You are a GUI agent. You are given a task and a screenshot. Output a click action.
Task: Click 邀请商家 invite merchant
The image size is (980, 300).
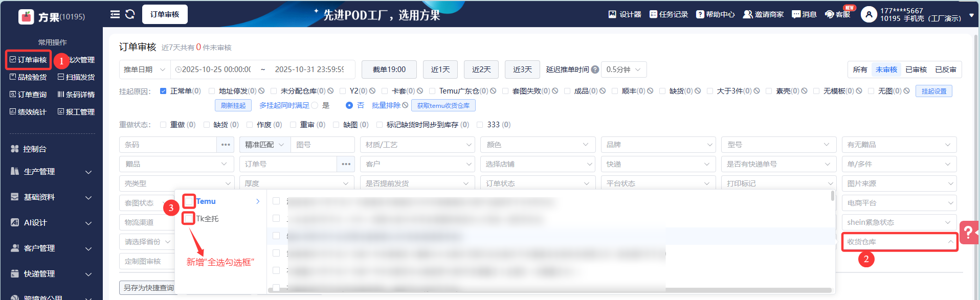coord(763,14)
